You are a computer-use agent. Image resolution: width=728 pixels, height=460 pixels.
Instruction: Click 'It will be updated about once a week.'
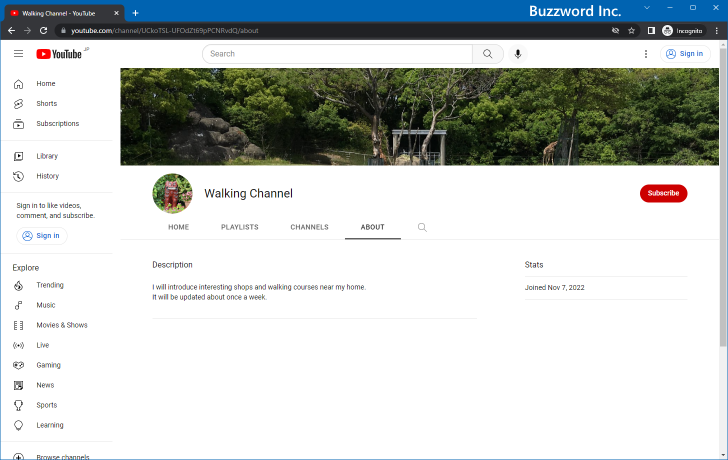tap(209, 297)
